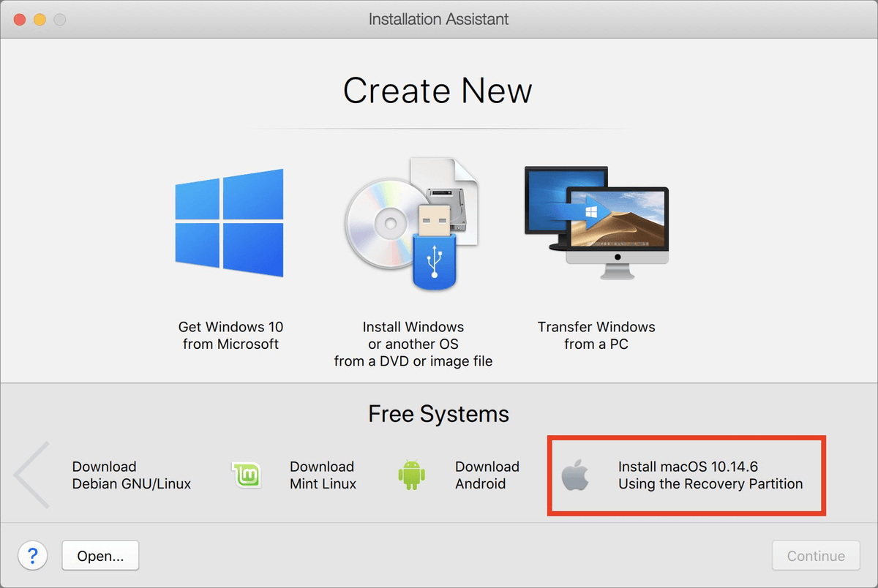
Task: Click the Free Systems section header
Action: tap(438, 413)
